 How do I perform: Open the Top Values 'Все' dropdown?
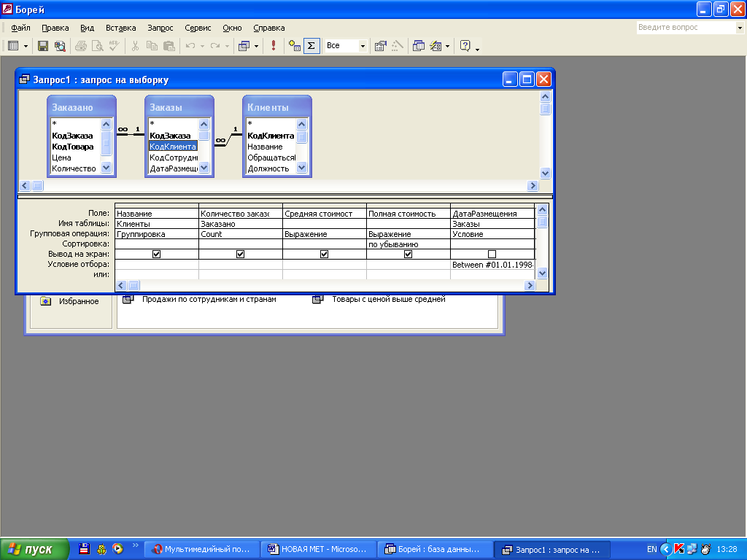(x=363, y=46)
